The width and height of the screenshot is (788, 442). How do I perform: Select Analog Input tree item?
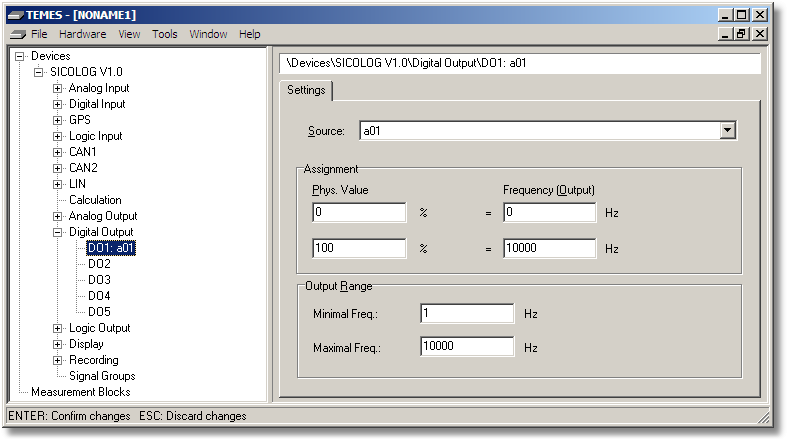99,88
